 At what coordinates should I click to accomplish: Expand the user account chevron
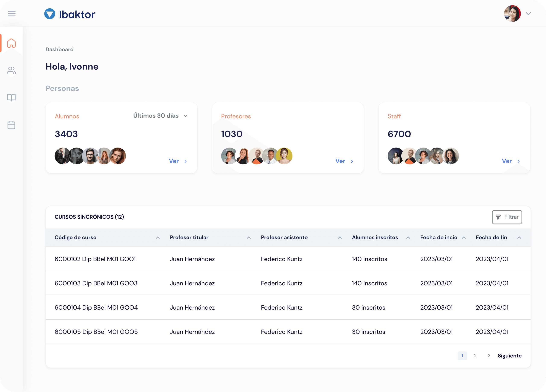click(528, 14)
